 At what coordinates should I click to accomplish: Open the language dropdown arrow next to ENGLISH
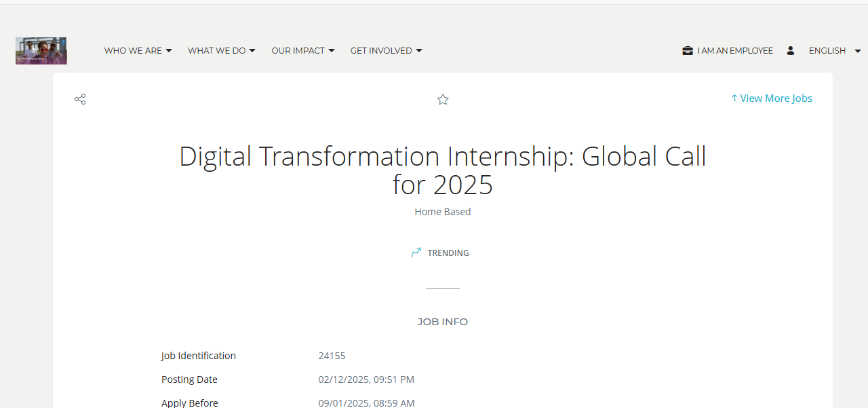858,51
